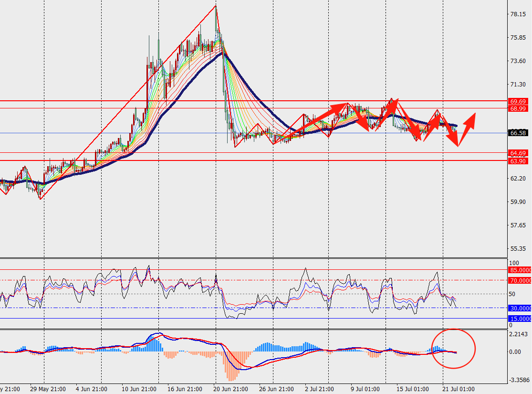Click the 78.15 price axis label

click(x=518, y=14)
